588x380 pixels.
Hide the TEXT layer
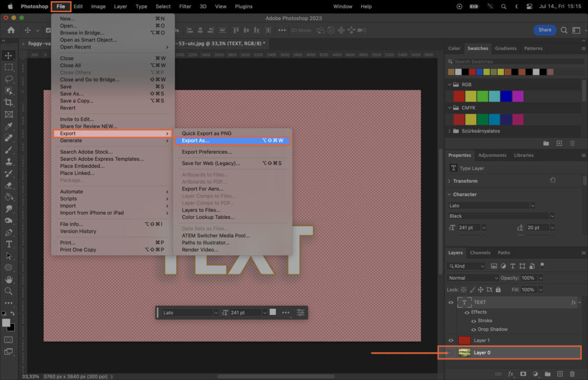click(451, 302)
